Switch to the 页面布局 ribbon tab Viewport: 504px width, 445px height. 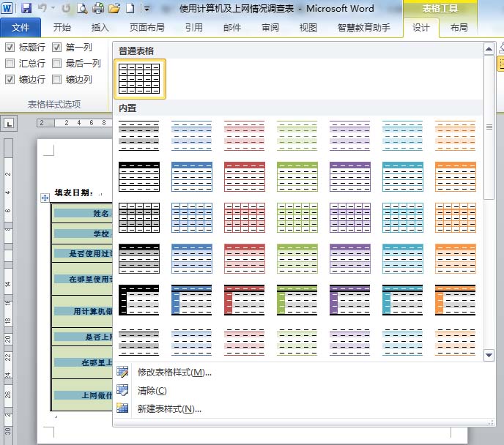tap(147, 28)
